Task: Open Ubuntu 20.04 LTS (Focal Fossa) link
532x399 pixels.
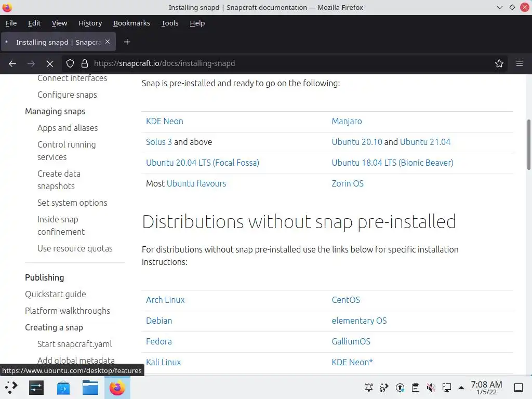Action: (203, 163)
